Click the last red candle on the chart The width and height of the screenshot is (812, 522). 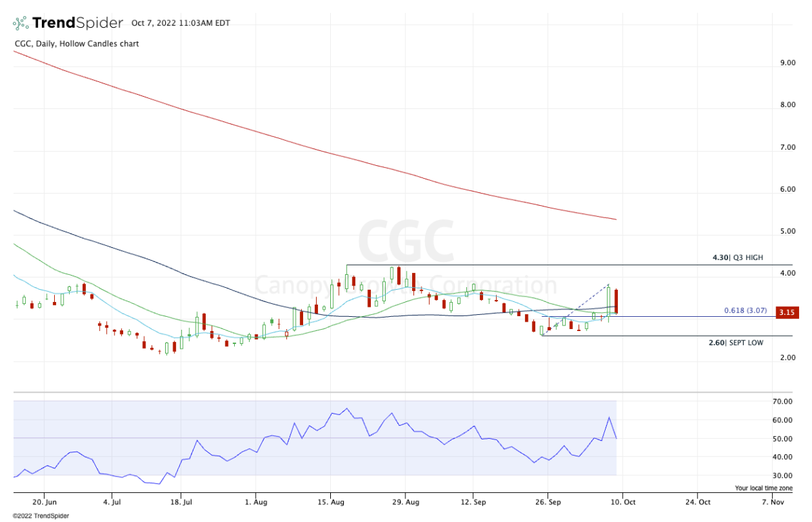(616, 301)
